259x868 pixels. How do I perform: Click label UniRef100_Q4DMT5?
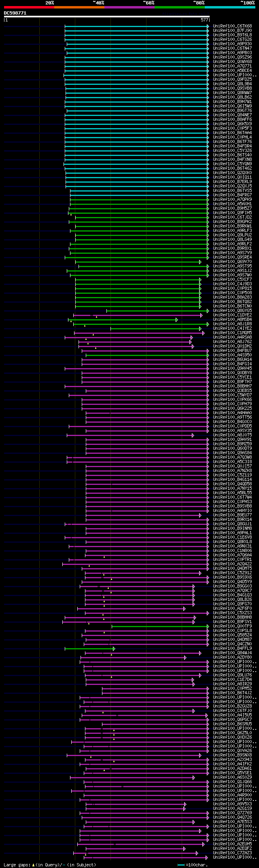coord(232,568)
